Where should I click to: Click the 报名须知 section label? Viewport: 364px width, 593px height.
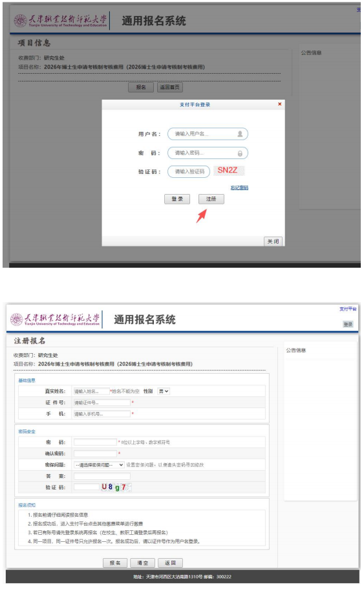pyautogui.click(x=27, y=505)
